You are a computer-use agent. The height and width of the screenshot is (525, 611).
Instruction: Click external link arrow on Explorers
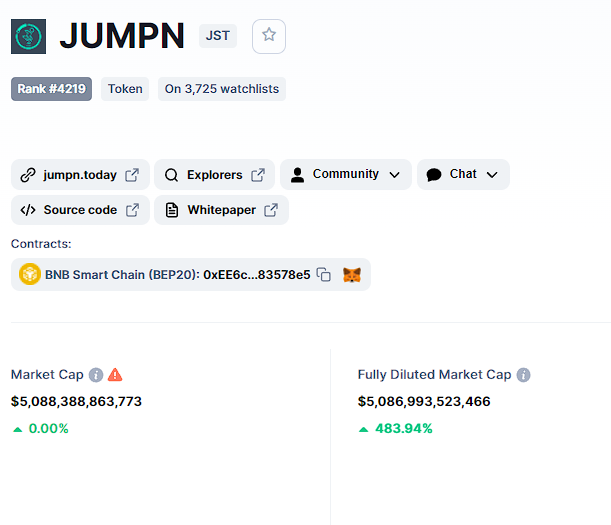point(258,175)
